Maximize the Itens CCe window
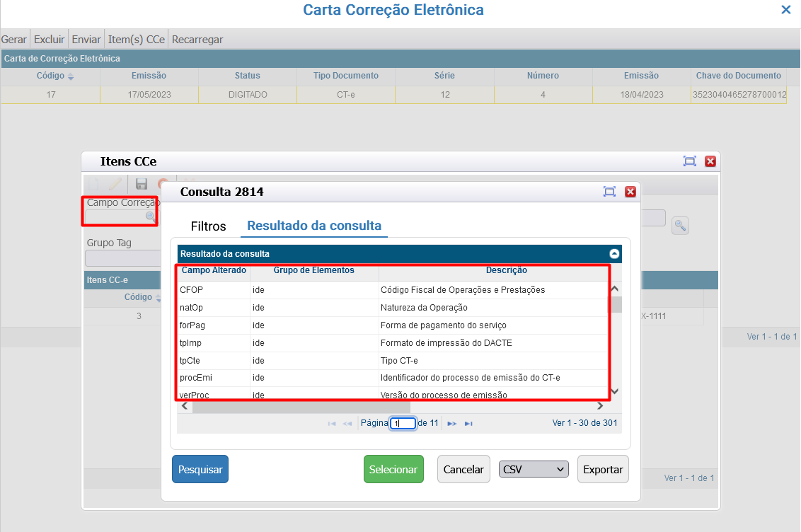 pos(690,161)
